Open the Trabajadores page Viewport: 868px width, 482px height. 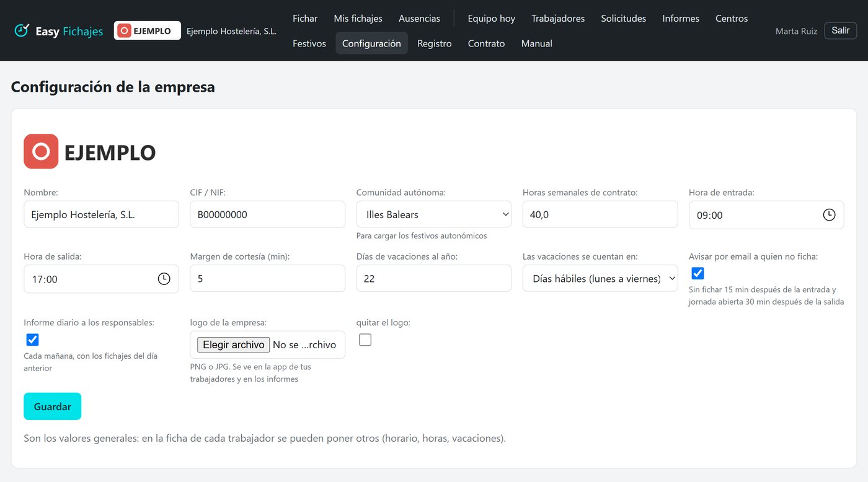coord(558,19)
